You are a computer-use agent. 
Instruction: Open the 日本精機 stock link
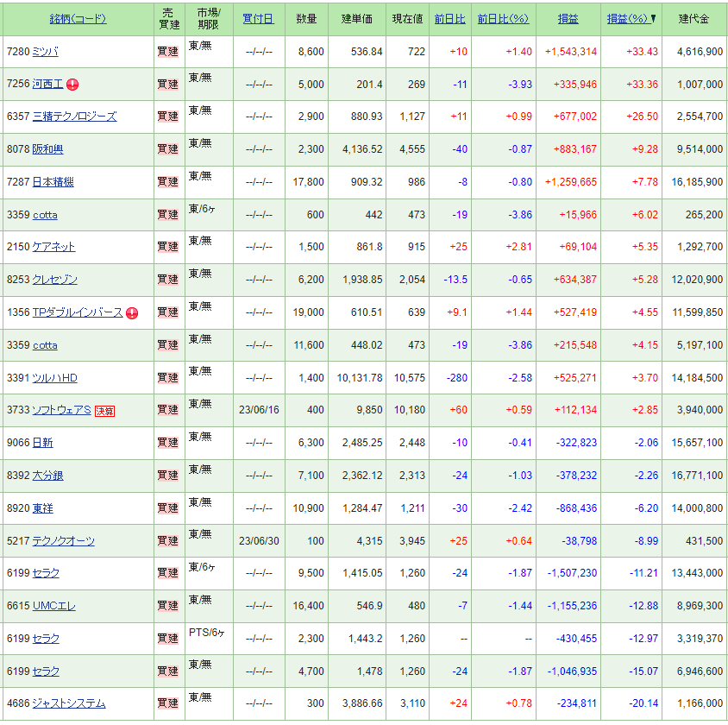53,182
